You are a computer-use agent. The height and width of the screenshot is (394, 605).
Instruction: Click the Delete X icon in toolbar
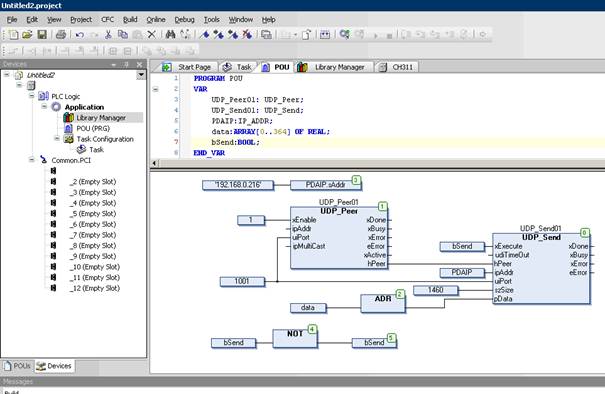(x=152, y=35)
